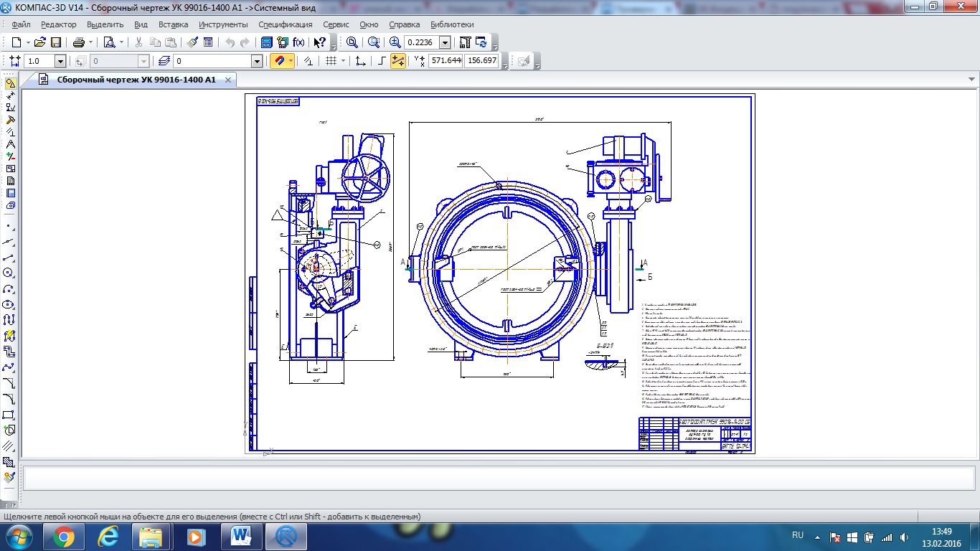Select the circle tool in the left toolbar
Screen dimensions: 980x551
9,273
